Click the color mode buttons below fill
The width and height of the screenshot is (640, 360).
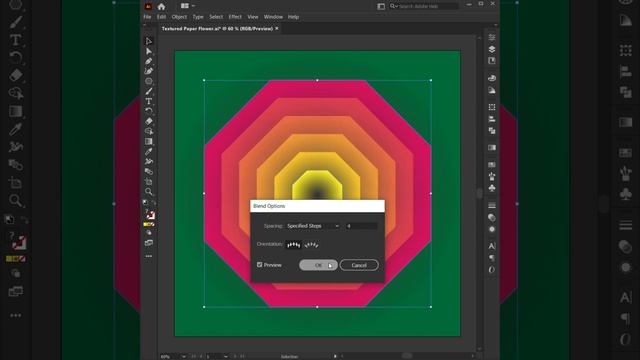click(149, 224)
